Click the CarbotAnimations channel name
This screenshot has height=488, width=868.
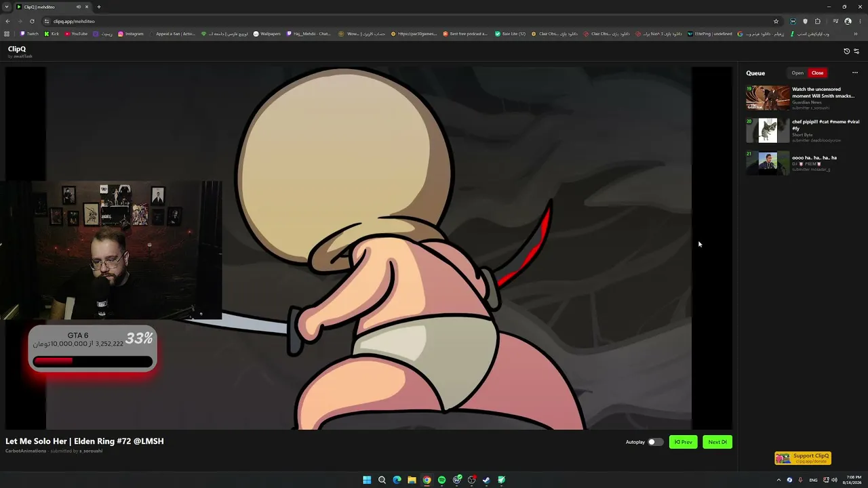pyautogui.click(x=25, y=451)
